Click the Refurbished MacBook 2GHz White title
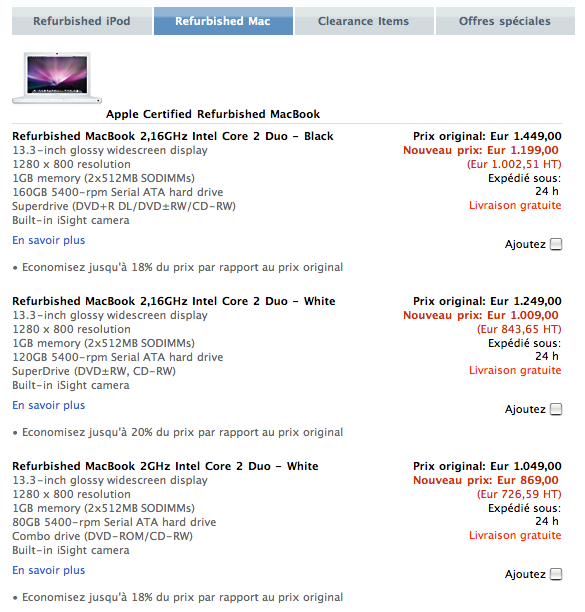 [x=165, y=466]
